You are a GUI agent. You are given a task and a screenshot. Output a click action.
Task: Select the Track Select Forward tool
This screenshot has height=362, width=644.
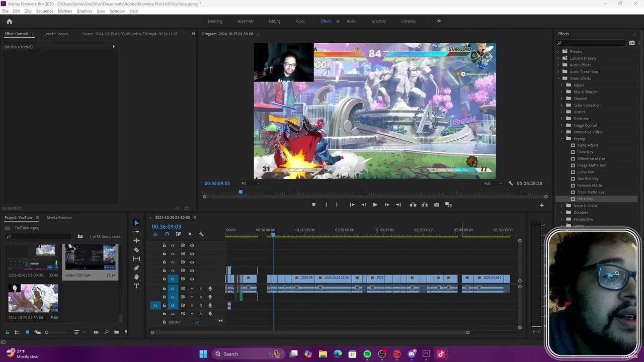(x=136, y=232)
